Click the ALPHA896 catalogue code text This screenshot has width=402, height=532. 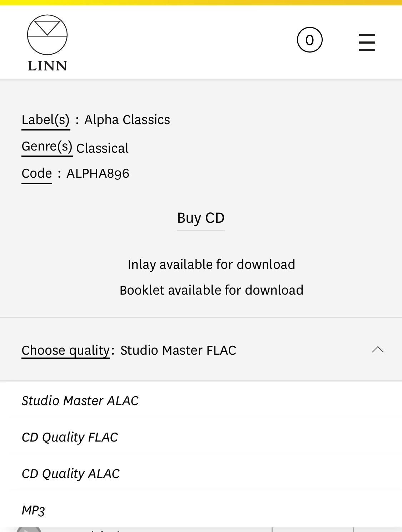[98, 173]
